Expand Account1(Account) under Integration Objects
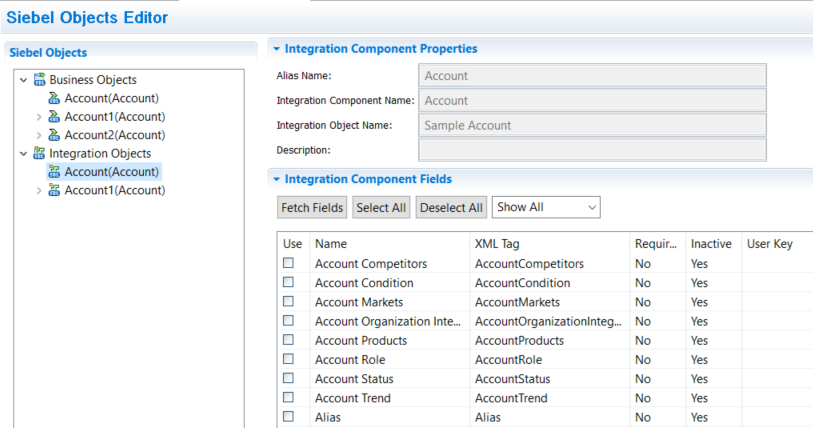The width and height of the screenshot is (813, 428). [39, 191]
